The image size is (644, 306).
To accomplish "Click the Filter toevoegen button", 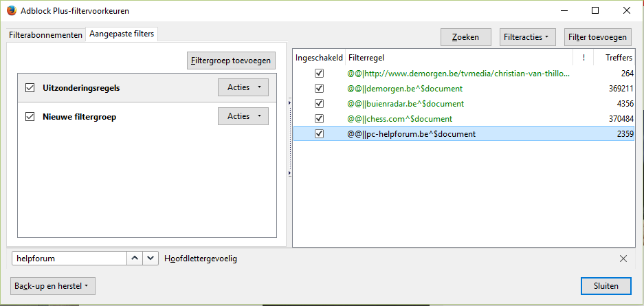I will [x=597, y=37].
